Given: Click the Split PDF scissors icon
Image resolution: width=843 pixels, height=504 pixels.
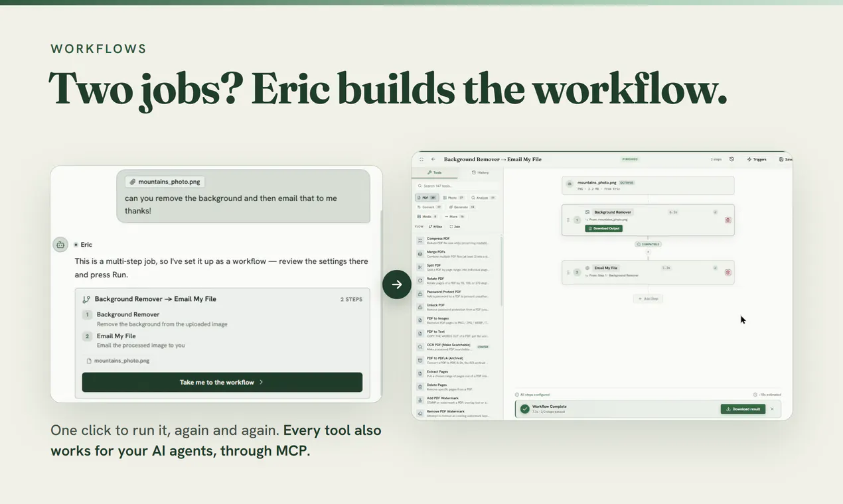Looking at the screenshot, I should tap(420, 267).
